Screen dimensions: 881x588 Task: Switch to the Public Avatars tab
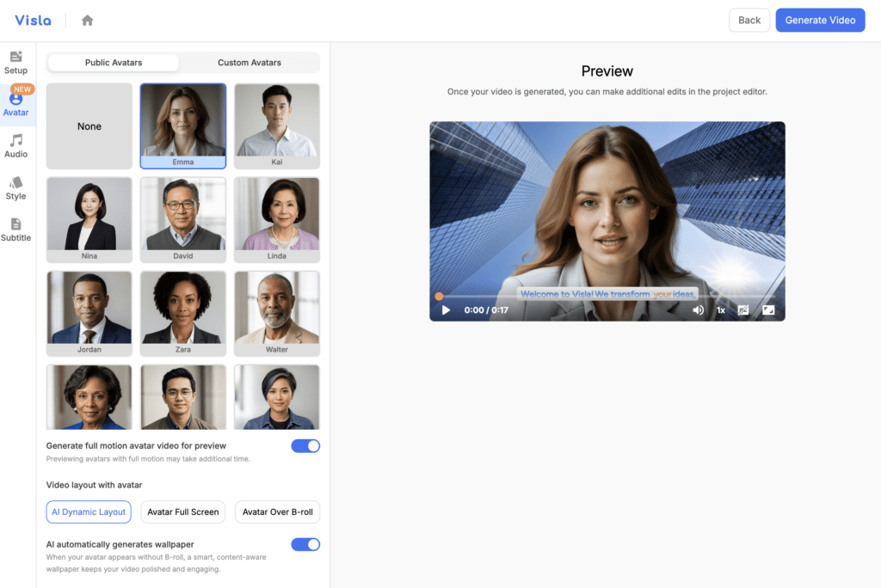[114, 63]
